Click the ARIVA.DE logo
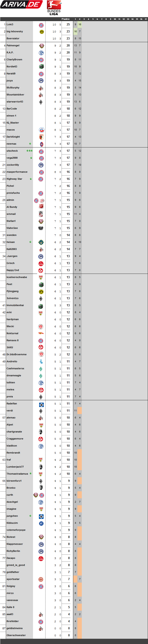Image resolution: width=148 pixels, height=644 pixels. click(21, 5)
